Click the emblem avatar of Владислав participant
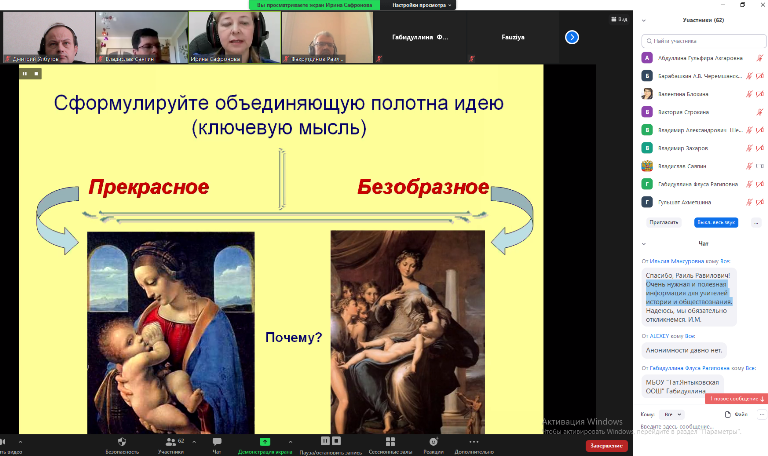Image resolution: width=768 pixels, height=456 pixels. pyautogui.click(x=647, y=166)
